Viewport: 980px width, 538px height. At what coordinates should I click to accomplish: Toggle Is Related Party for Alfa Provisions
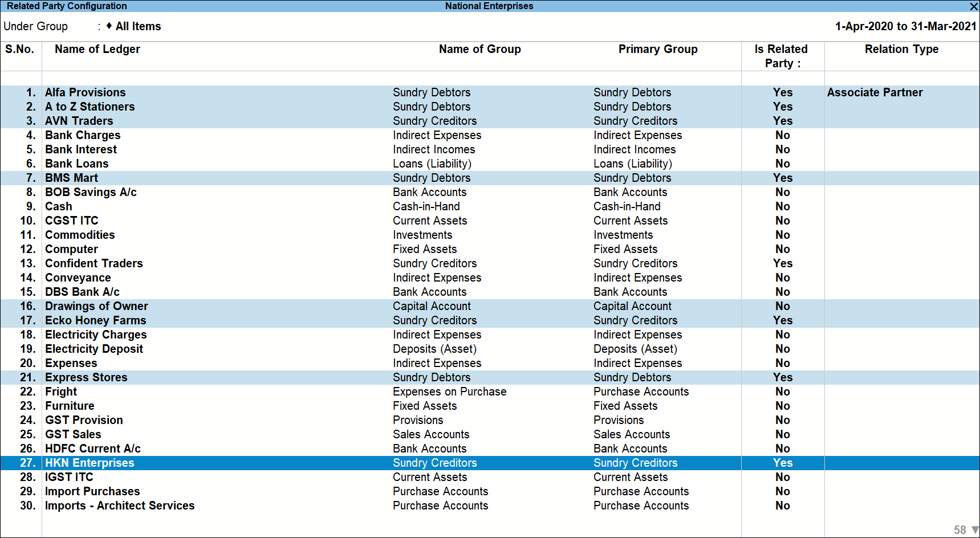tap(783, 92)
